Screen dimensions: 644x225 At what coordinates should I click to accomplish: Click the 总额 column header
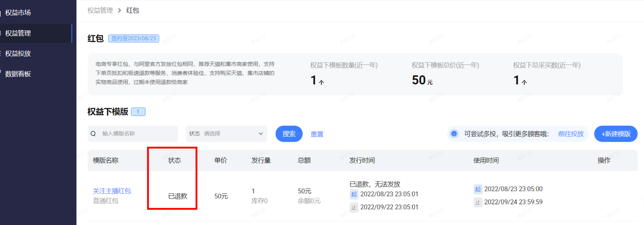304,160
